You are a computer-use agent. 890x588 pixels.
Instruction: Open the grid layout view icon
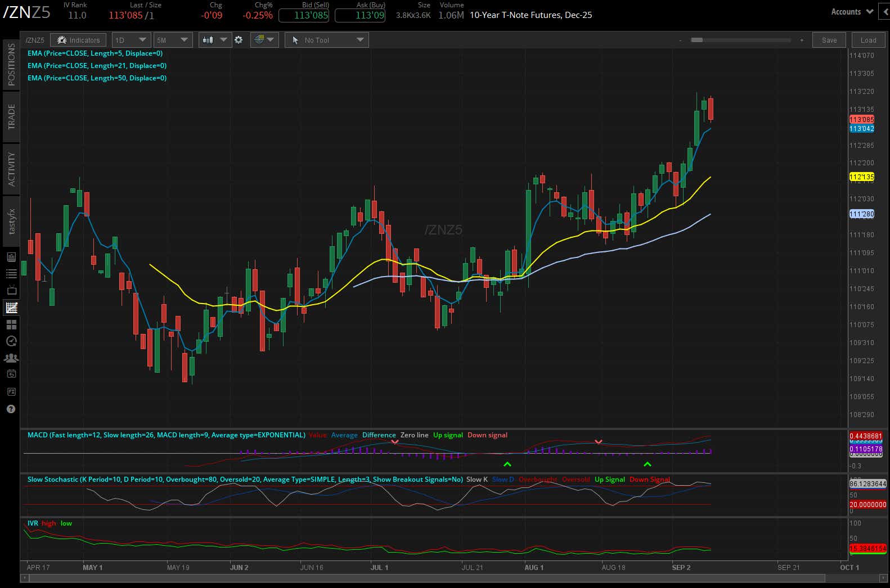tap(11, 324)
